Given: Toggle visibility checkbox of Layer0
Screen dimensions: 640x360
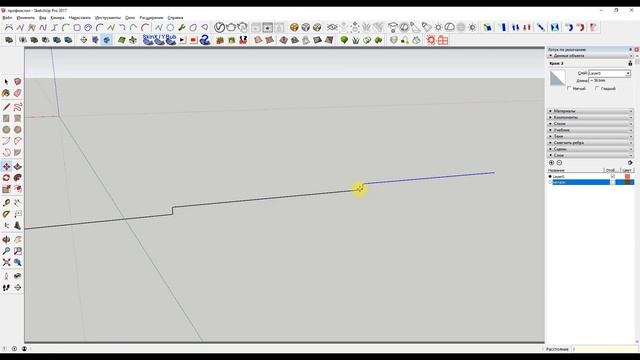Looking at the screenshot, I should (613, 176).
